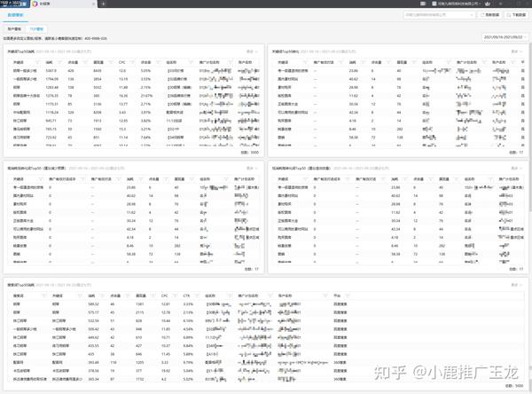Filter the percentage column after CPC in the top-left table

pyautogui.click(x=158, y=62)
